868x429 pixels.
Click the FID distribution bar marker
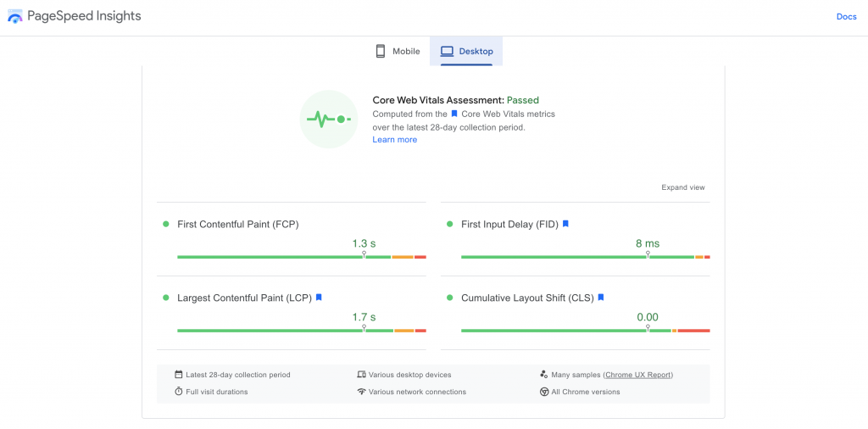(x=648, y=255)
